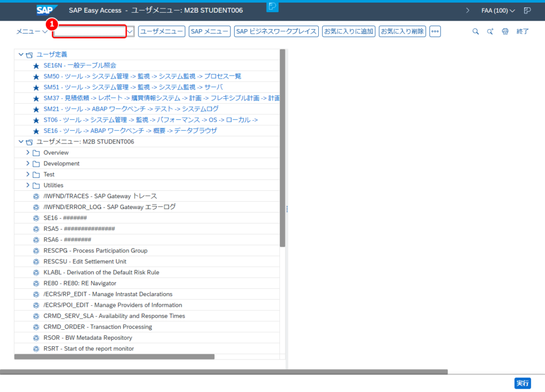Click transaction icon beside /IWFND/TRACES
This screenshot has width=545, height=392.
click(x=36, y=196)
